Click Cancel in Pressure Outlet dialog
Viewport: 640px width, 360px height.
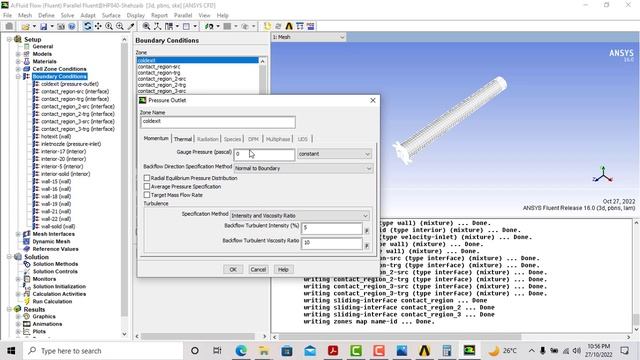click(x=258, y=269)
